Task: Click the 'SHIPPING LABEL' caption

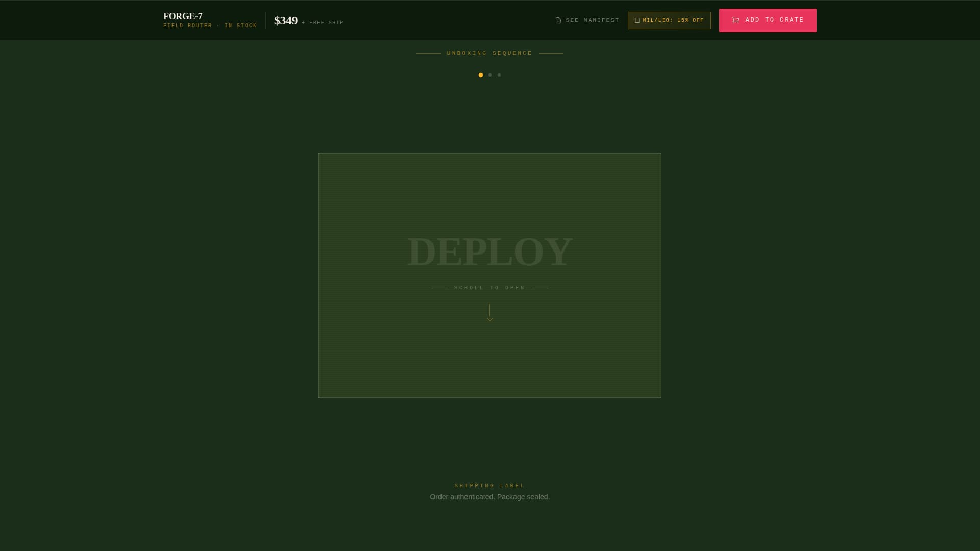Action: [x=490, y=486]
